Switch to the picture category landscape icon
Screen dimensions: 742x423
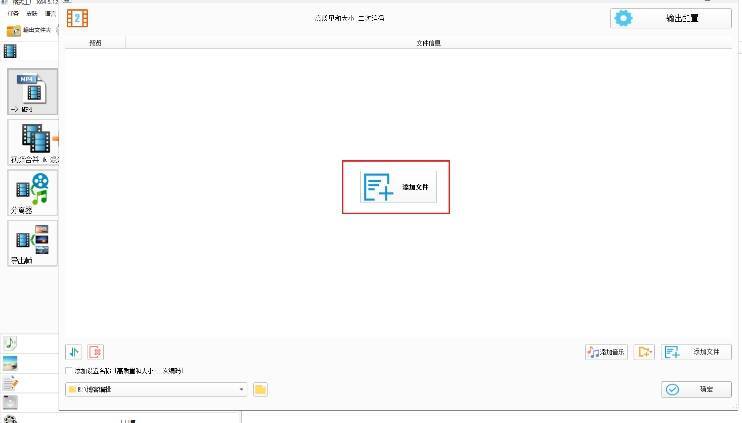point(10,363)
